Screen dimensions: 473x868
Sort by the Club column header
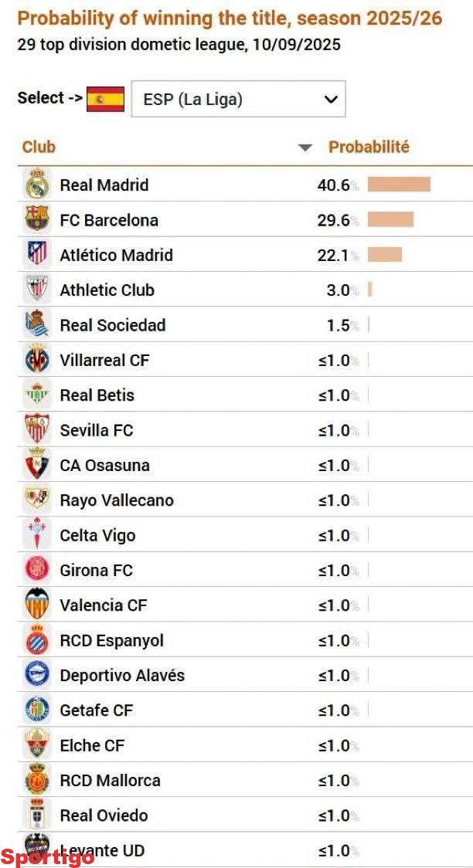[x=39, y=147]
